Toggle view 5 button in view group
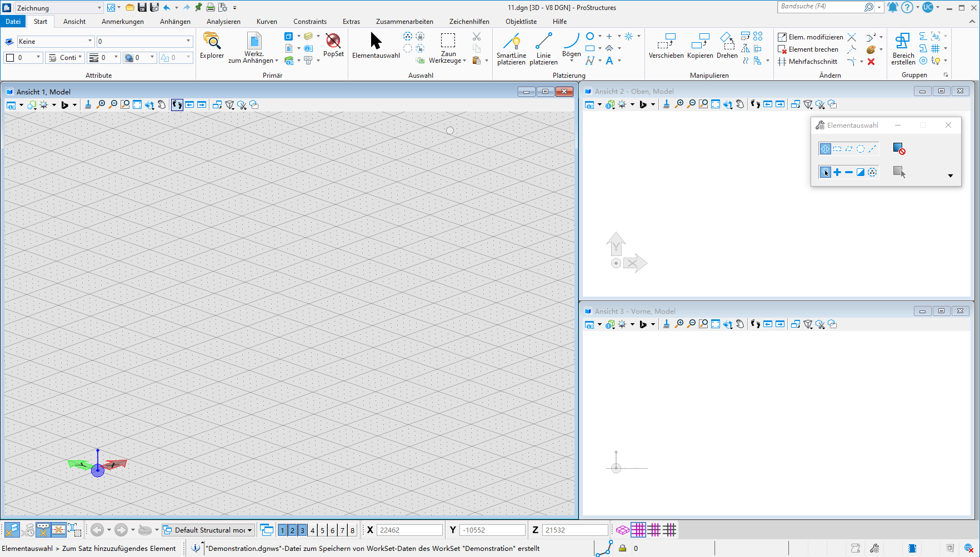The height and width of the screenshot is (557, 980). 322,530
